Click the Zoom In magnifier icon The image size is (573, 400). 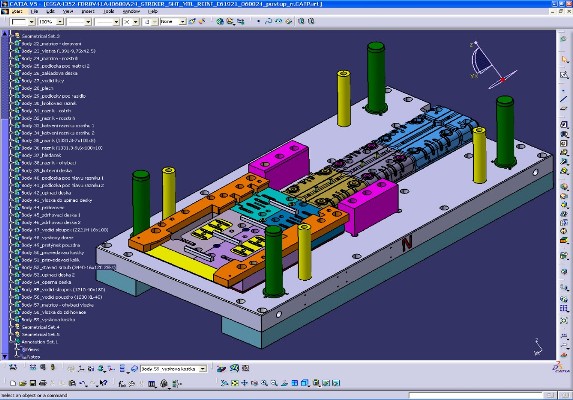pyautogui.click(x=264, y=383)
